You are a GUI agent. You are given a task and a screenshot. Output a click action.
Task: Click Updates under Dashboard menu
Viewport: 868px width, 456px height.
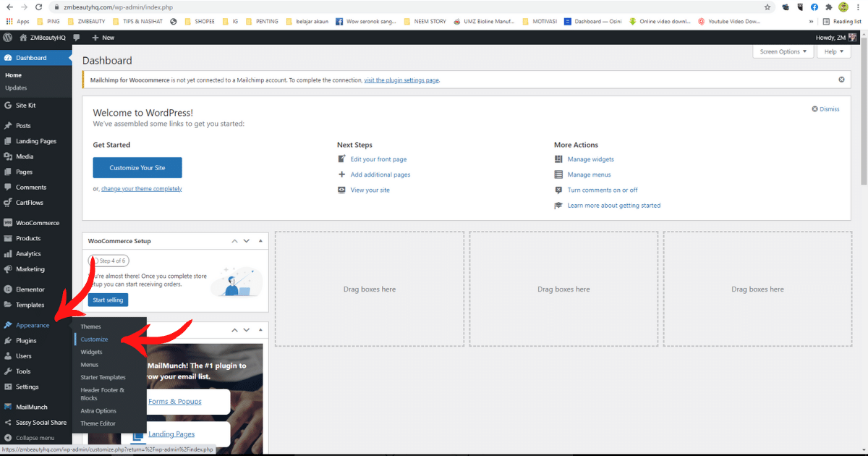point(16,88)
